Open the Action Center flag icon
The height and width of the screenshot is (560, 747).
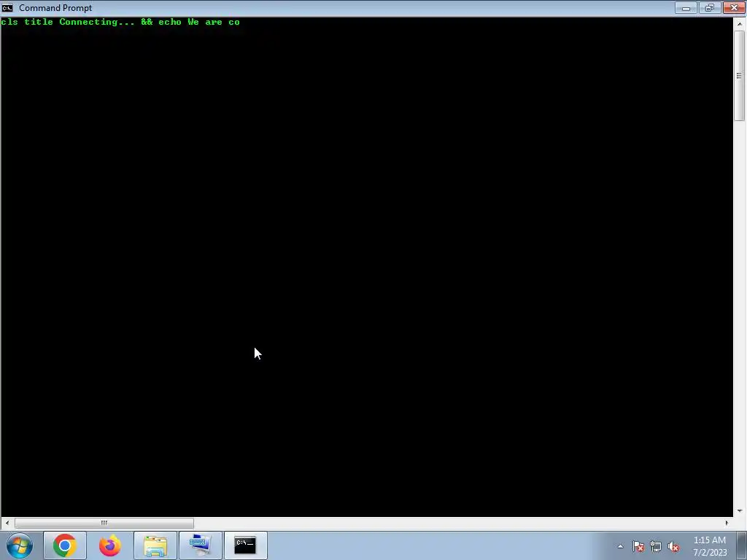pyautogui.click(x=638, y=546)
